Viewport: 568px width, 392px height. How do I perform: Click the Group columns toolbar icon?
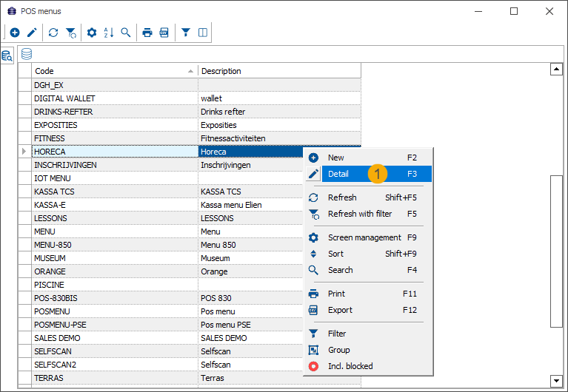203,33
